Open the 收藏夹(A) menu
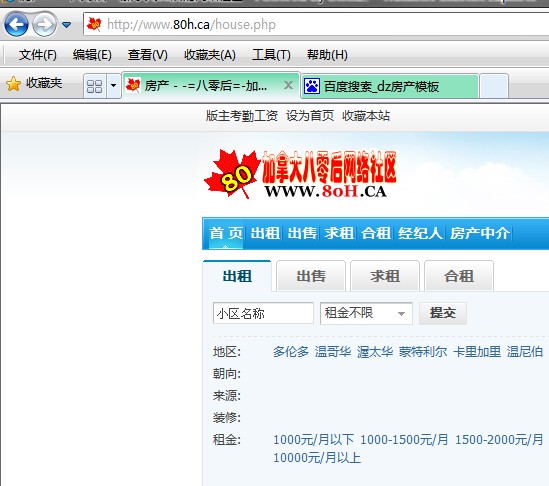Image resolution: width=549 pixels, height=486 pixels. pos(210,55)
